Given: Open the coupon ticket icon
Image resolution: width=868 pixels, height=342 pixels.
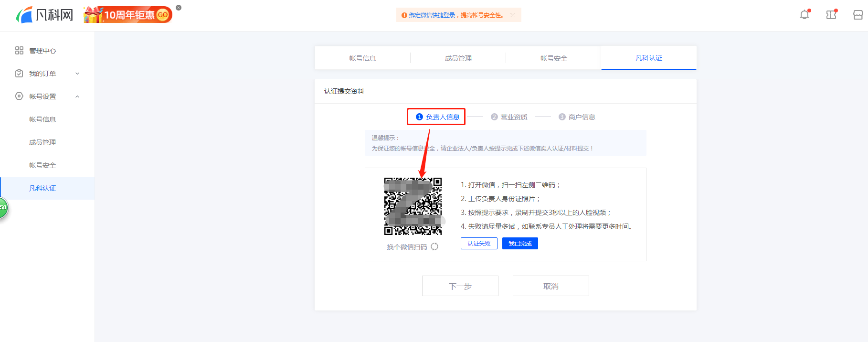Looking at the screenshot, I should pos(832,15).
